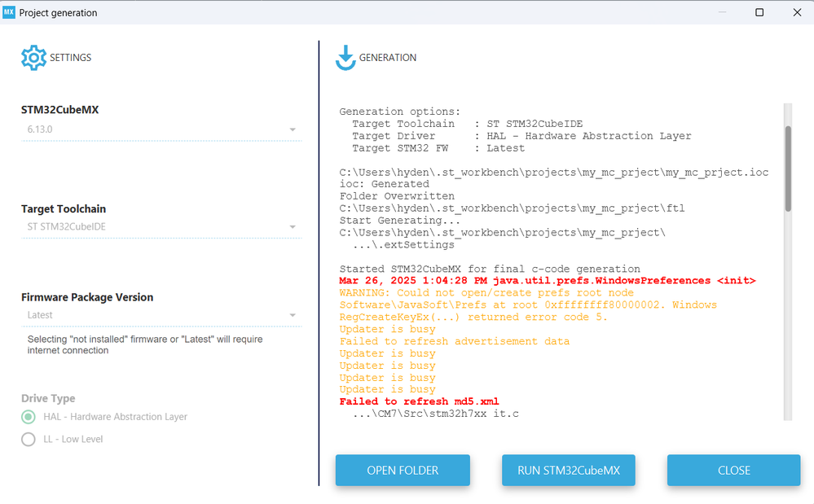
Task: Click the stm32h7xx_it.c file line
Action: 436,414
